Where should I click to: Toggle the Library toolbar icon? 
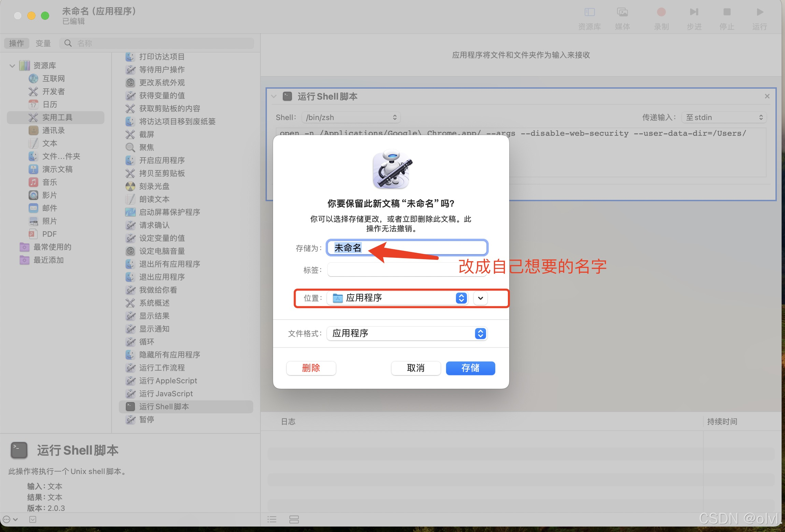point(589,13)
